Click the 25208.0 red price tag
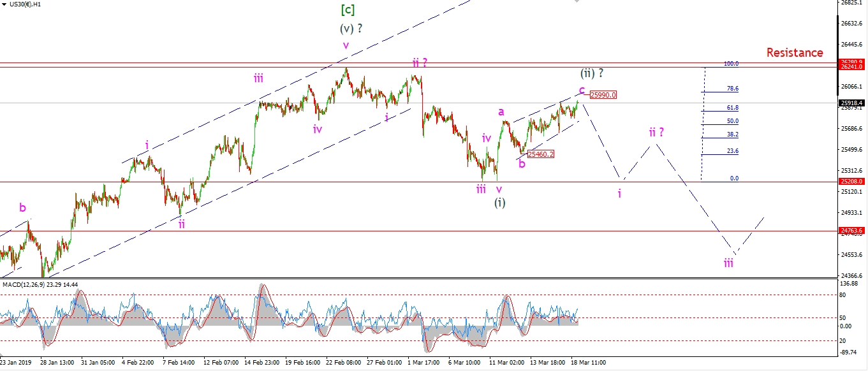 point(851,182)
